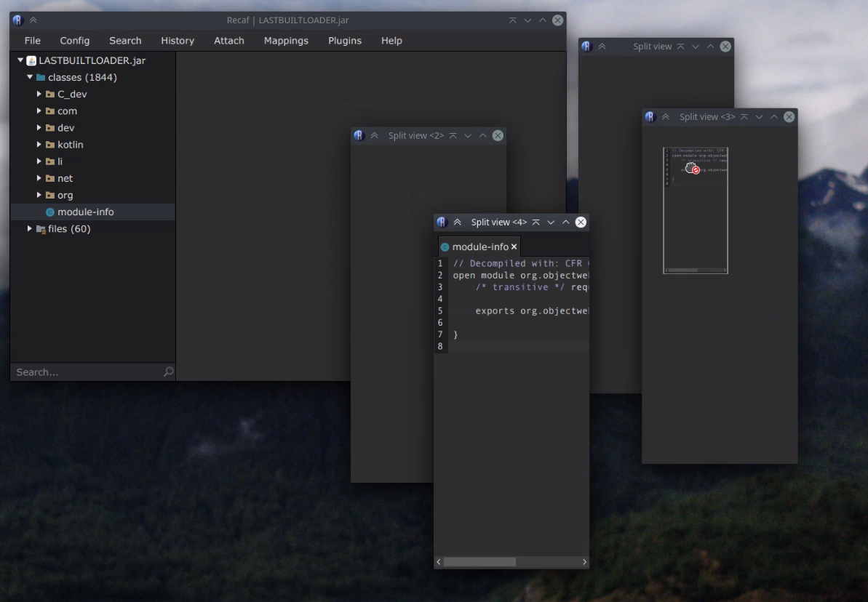868x602 pixels.
Task: Click the li folder icon
Action: [x=49, y=161]
